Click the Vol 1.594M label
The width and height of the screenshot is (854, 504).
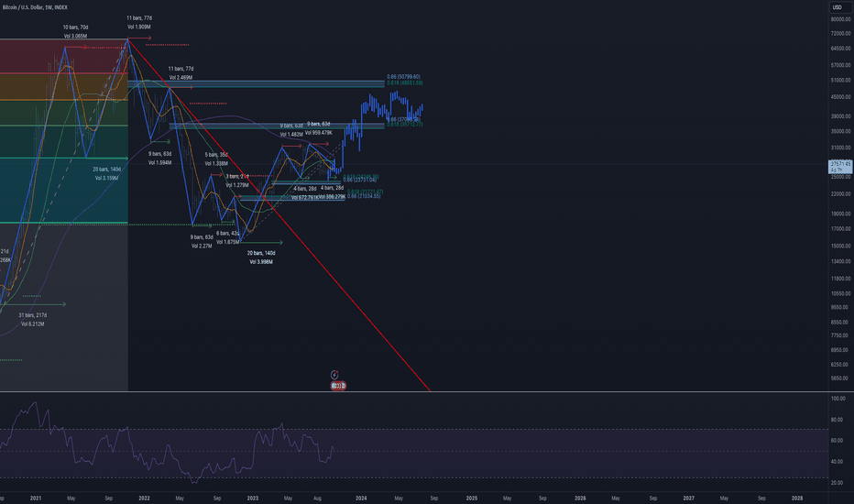160,162
